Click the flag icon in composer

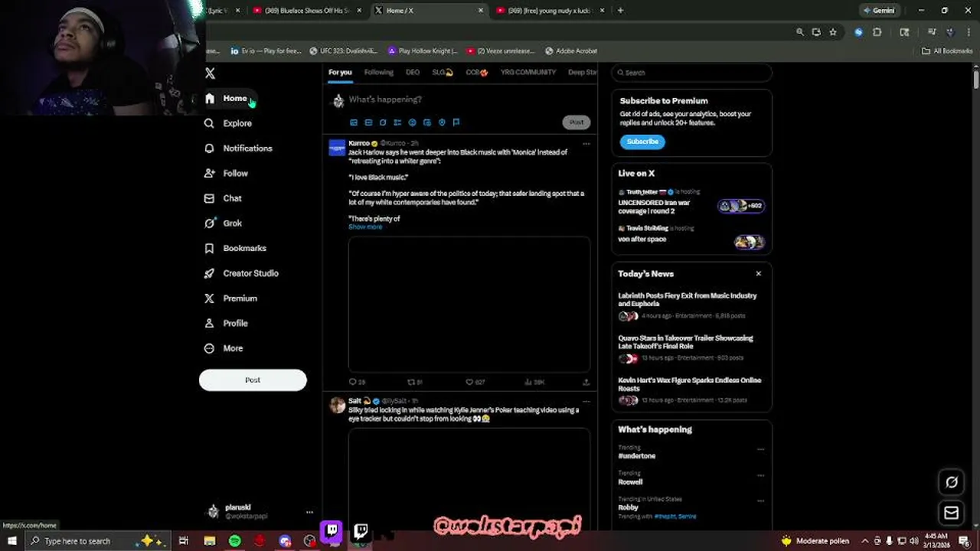point(456,122)
